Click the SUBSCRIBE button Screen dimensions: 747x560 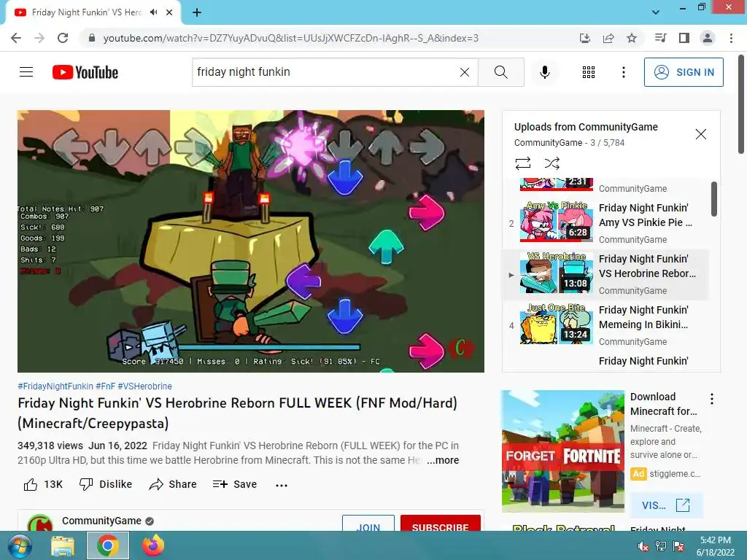pos(440,523)
